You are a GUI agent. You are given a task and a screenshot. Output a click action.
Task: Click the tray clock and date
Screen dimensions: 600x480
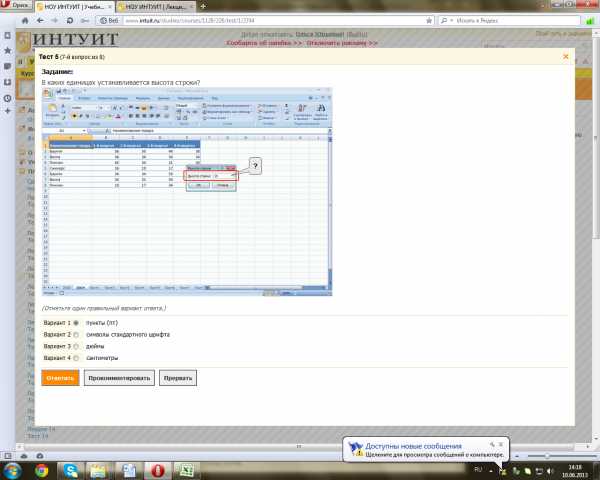coord(575,471)
